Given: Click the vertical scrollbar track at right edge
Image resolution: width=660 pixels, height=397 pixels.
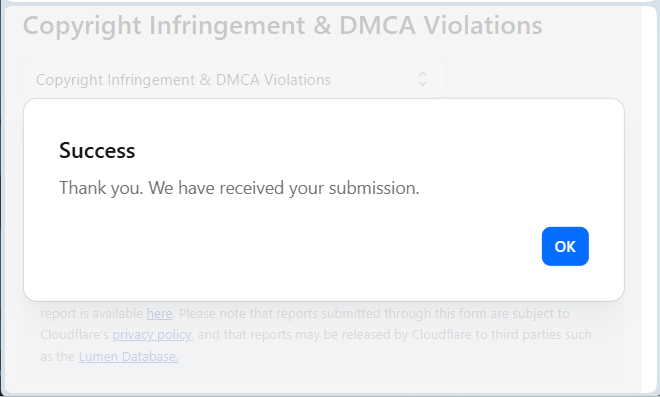Looking at the screenshot, I should click(x=651, y=198).
